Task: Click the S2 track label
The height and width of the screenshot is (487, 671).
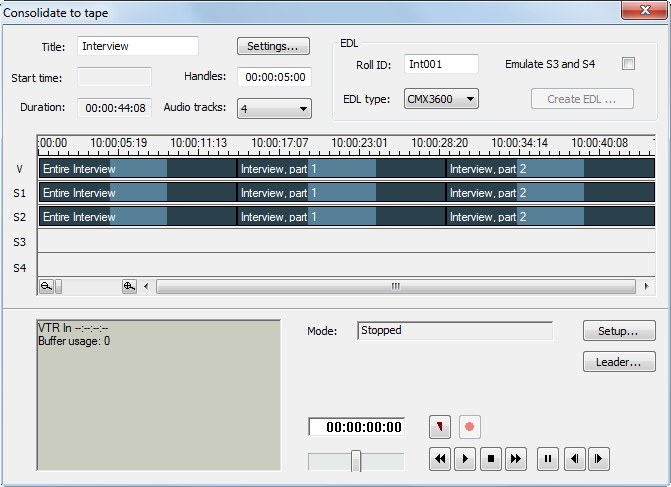Action: click(x=19, y=217)
